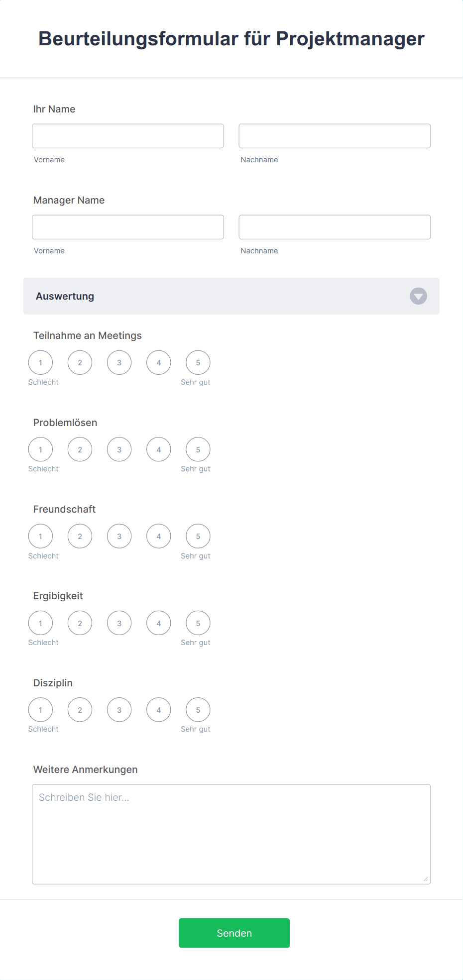This screenshot has height=980, width=463.
Task: Select rating 5 for Disziplin
Action: 198,710
